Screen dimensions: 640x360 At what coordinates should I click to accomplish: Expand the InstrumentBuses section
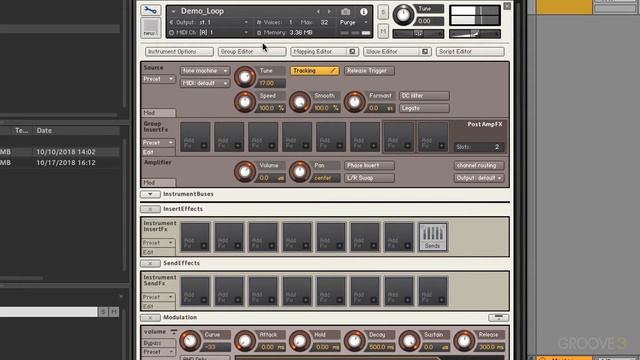150,194
